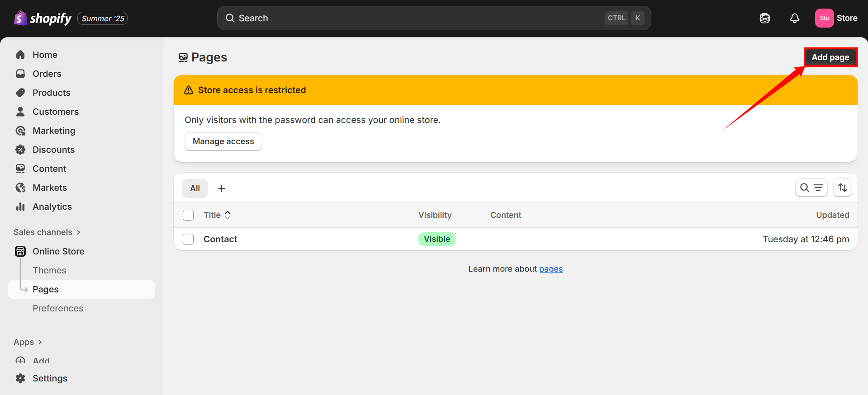The height and width of the screenshot is (395, 868).
Task: Open Preferences under Online Store
Action: [x=58, y=308]
